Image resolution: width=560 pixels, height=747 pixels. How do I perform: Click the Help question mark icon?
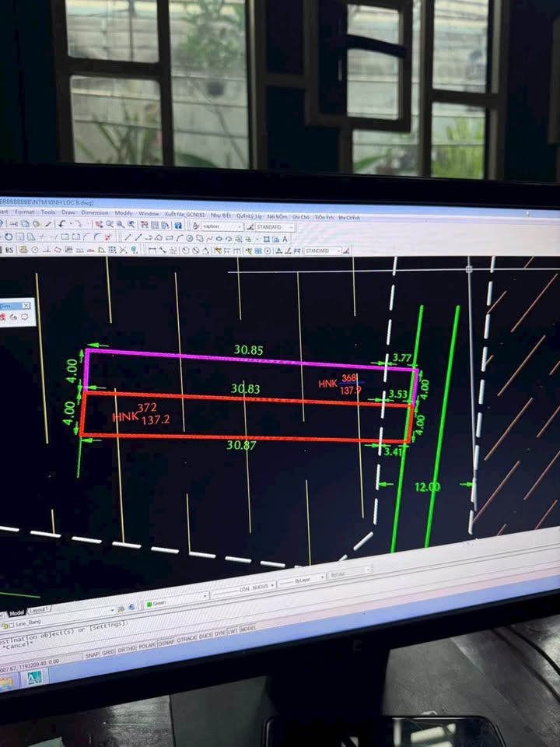click(x=177, y=226)
